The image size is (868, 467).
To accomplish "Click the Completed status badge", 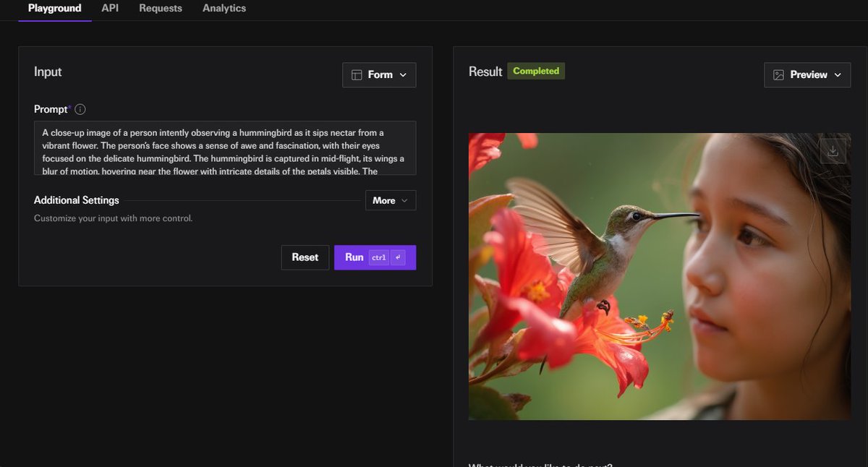I will click(536, 71).
